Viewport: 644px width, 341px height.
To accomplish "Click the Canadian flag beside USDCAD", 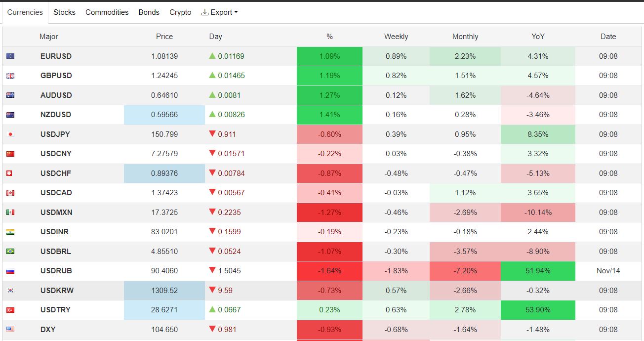I will [10, 193].
